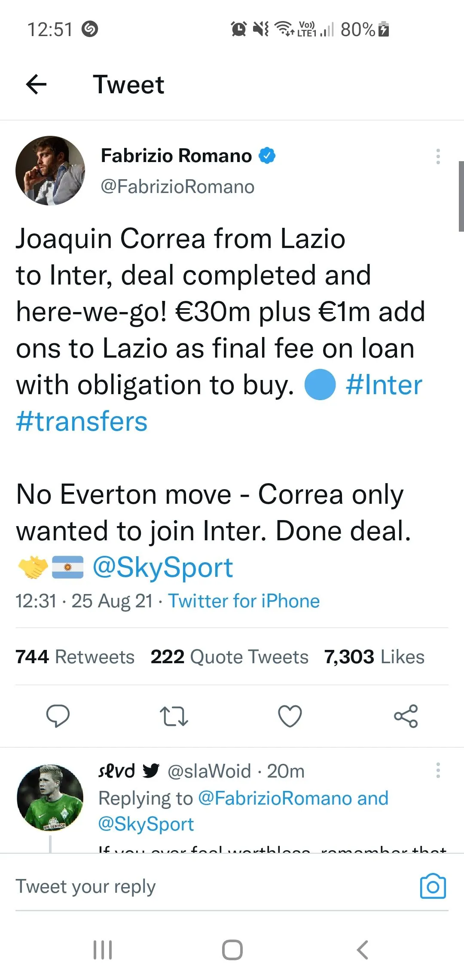Tap the retweet arrows icon
Image resolution: width=464 pixels, height=980 pixels.
[x=174, y=716]
